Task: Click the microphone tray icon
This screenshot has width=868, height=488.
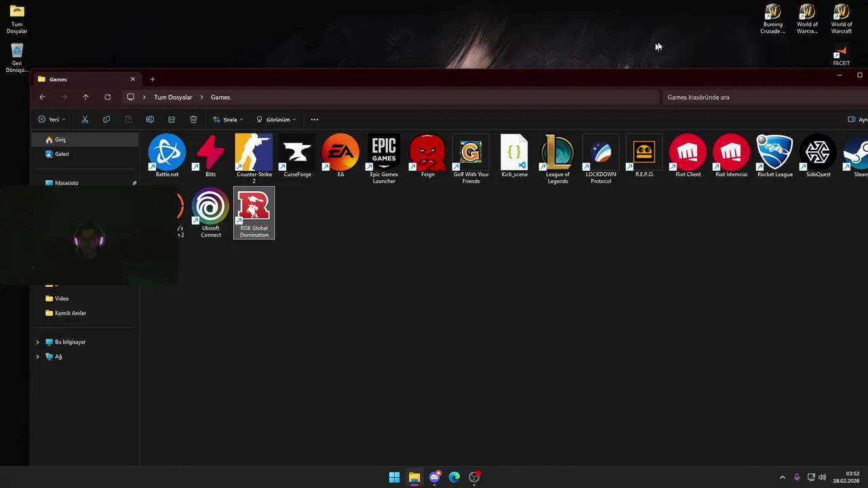Action: [797, 477]
